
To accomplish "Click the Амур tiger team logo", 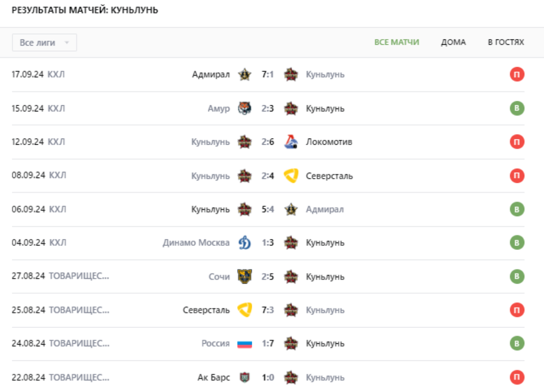I will pos(245,108).
